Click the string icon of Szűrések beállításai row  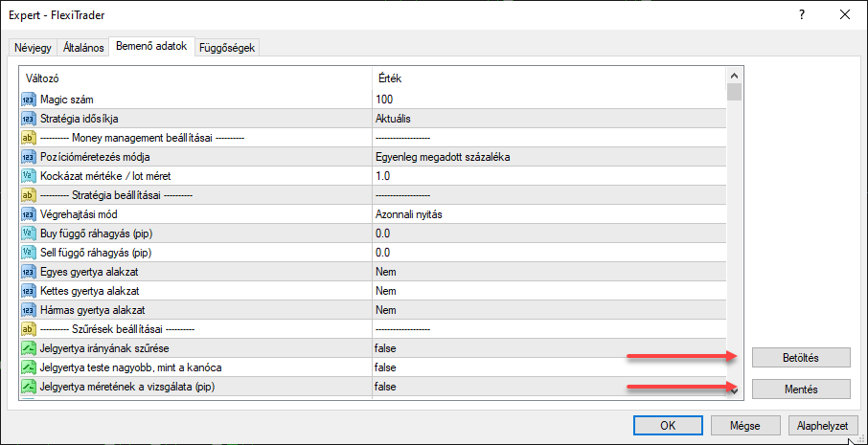click(x=28, y=329)
